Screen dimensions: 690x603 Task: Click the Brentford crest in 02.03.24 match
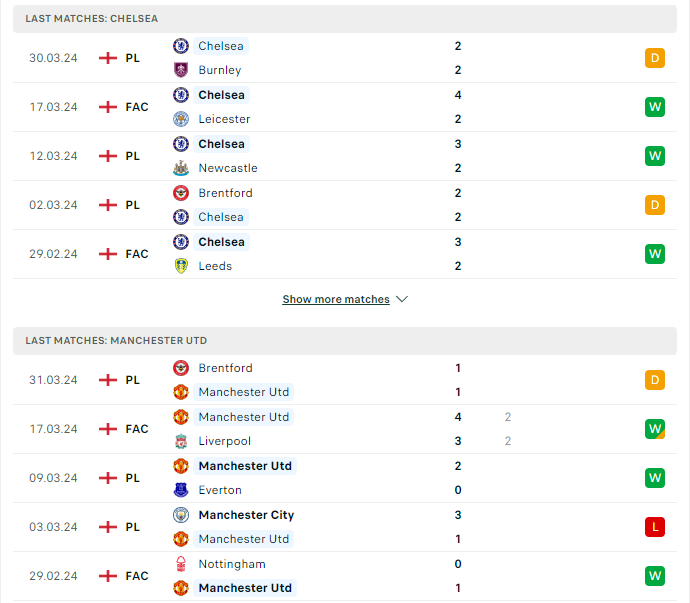coord(181,193)
